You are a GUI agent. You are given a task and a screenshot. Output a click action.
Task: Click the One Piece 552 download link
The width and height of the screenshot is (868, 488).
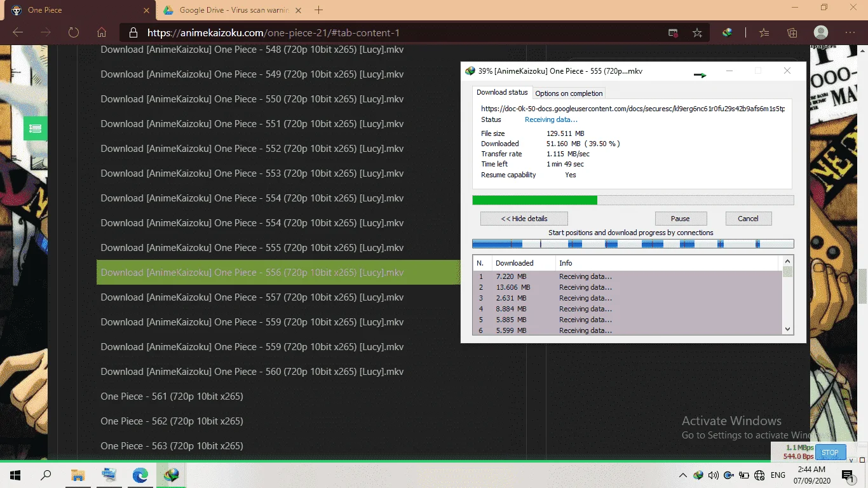[x=252, y=149]
